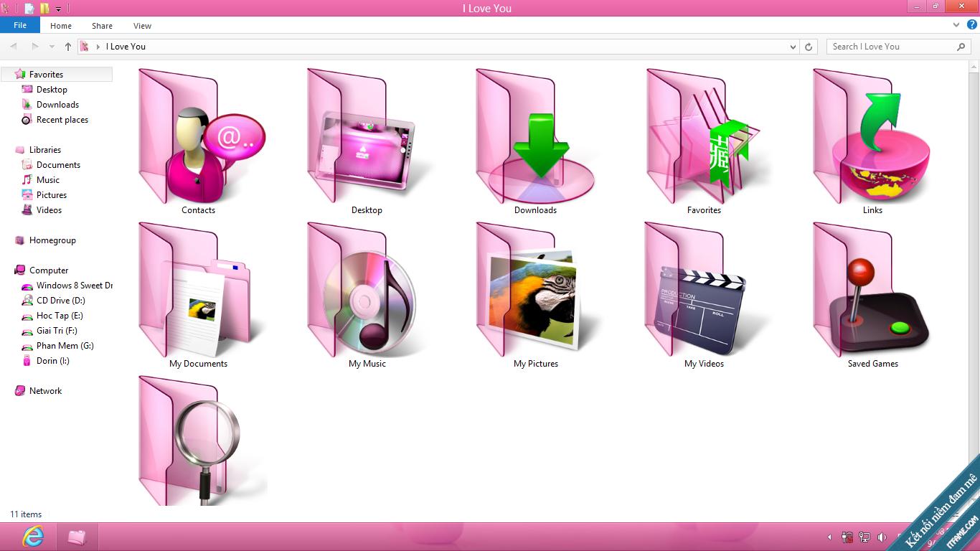Open Recent places in sidebar

coord(62,120)
